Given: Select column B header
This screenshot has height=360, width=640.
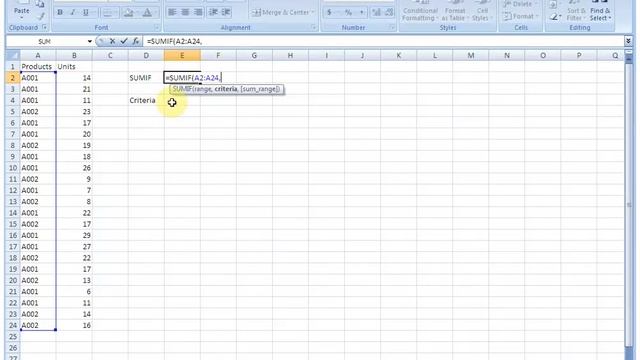Looking at the screenshot, I should tap(74, 56).
